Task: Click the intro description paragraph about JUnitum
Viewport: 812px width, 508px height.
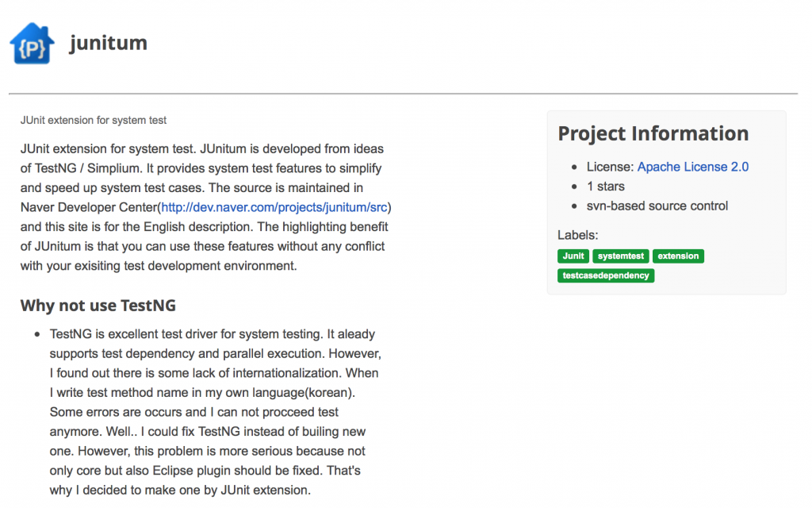Action: (x=205, y=207)
